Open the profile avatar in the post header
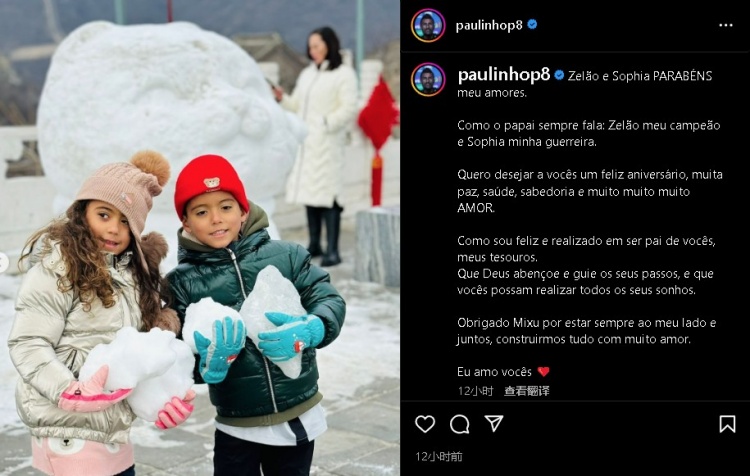This screenshot has width=750, height=476. [428, 25]
